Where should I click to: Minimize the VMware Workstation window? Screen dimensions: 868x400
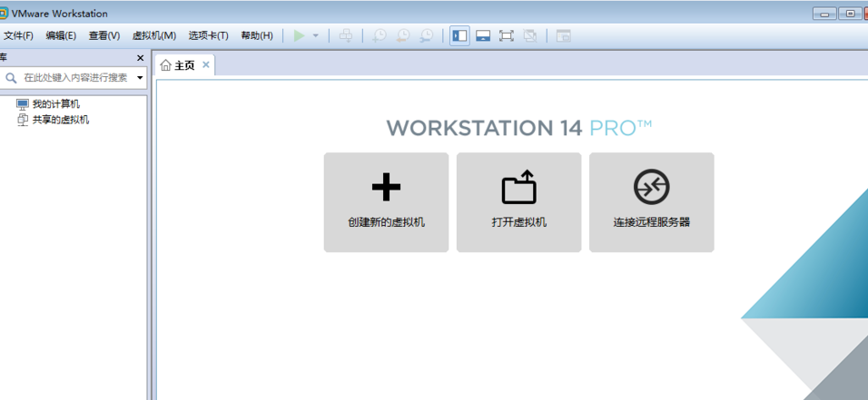824,14
